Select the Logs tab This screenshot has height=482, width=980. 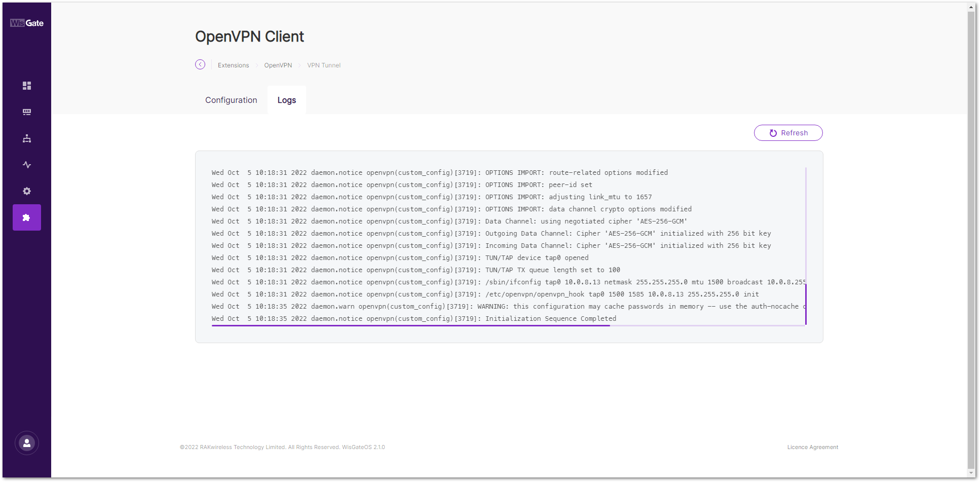(x=287, y=100)
